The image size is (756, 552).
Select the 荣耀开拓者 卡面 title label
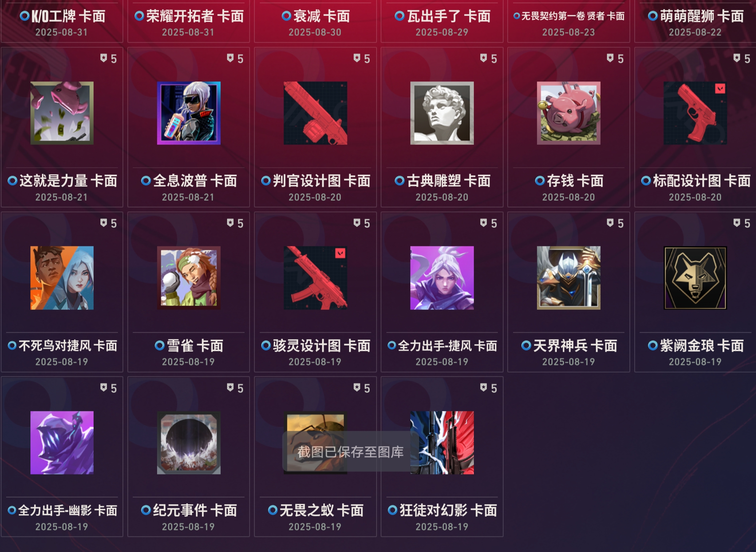pyautogui.click(x=195, y=16)
